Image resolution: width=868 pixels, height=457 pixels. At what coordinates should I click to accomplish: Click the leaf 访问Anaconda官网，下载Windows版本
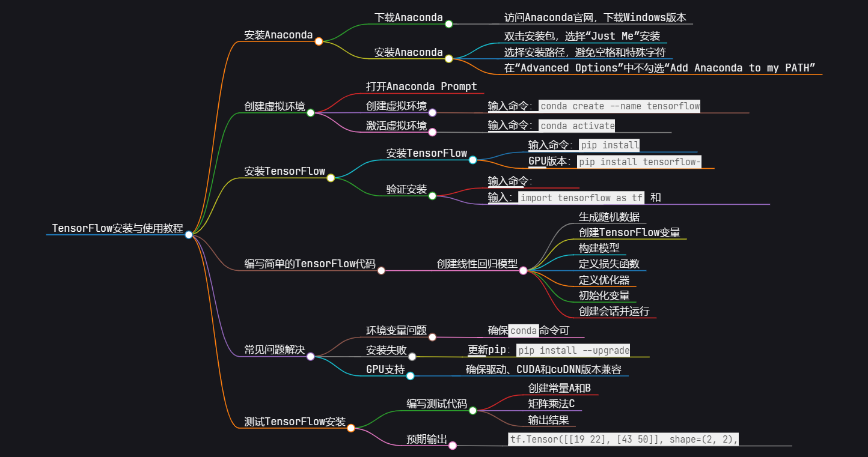(x=595, y=17)
